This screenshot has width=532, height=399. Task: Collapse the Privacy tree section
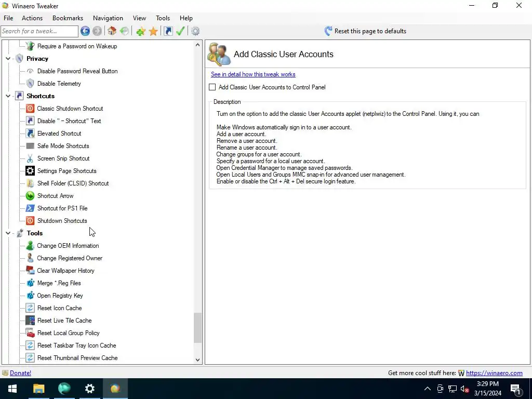tap(8, 59)
